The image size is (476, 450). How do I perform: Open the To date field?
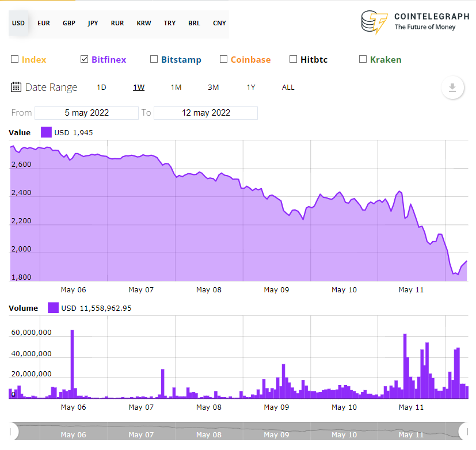pyautogui.click(x=205, y=113)
